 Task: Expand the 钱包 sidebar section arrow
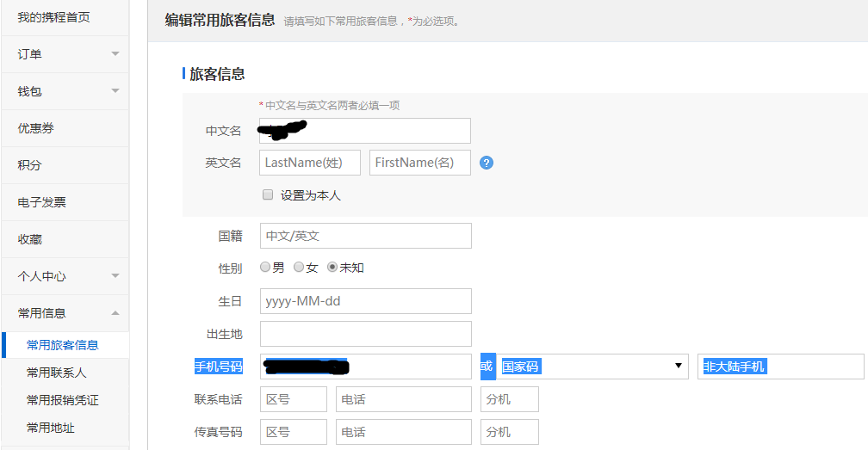tap(115, 91)
